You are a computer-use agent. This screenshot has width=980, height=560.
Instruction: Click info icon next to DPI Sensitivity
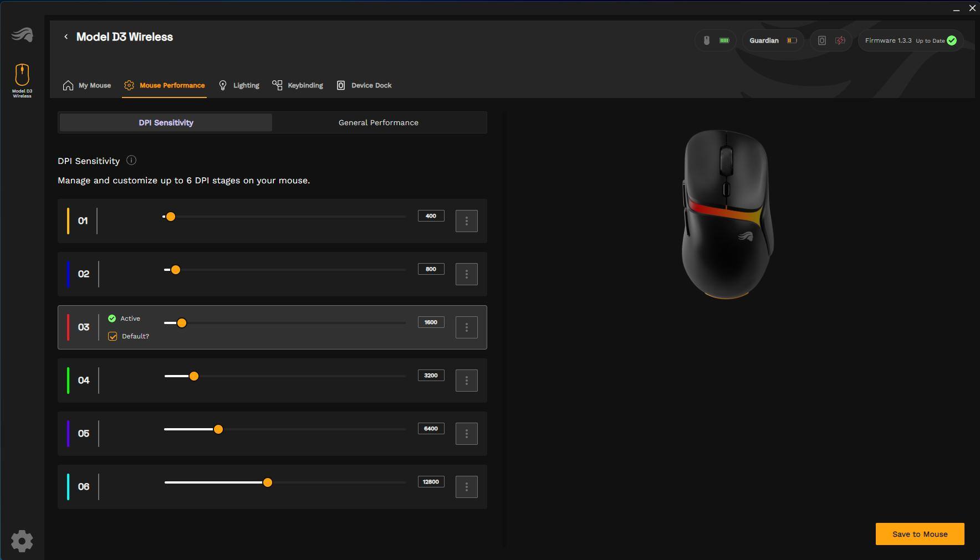(x=131, y=161)
